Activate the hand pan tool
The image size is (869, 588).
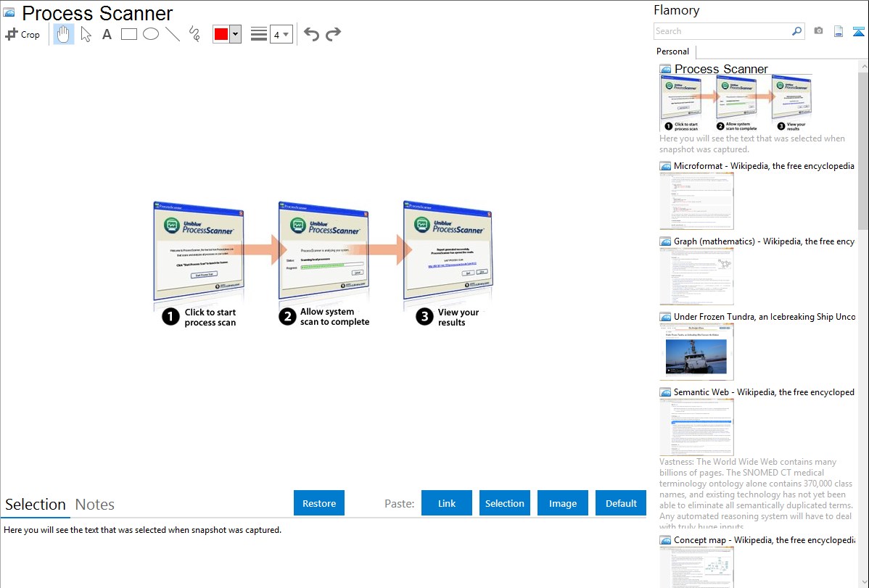click(64, 34)
